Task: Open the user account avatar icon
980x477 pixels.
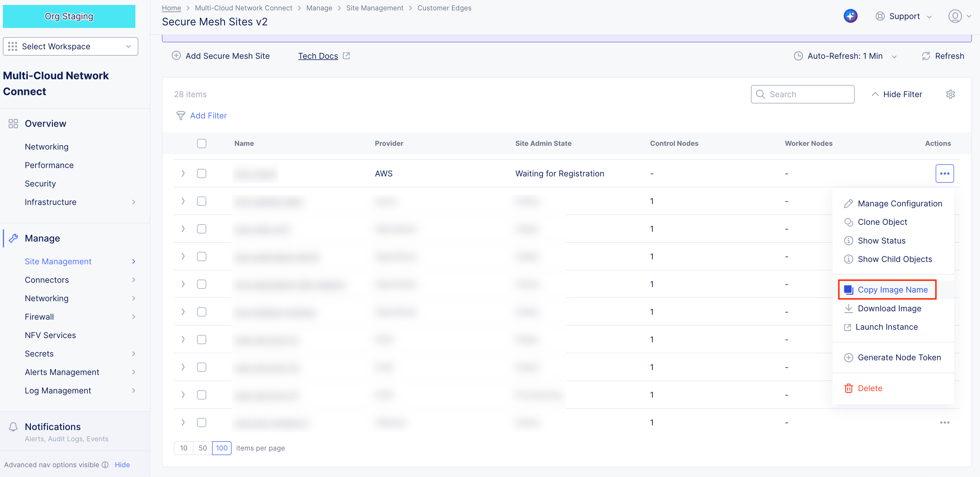Action: (x=955, y=16)
